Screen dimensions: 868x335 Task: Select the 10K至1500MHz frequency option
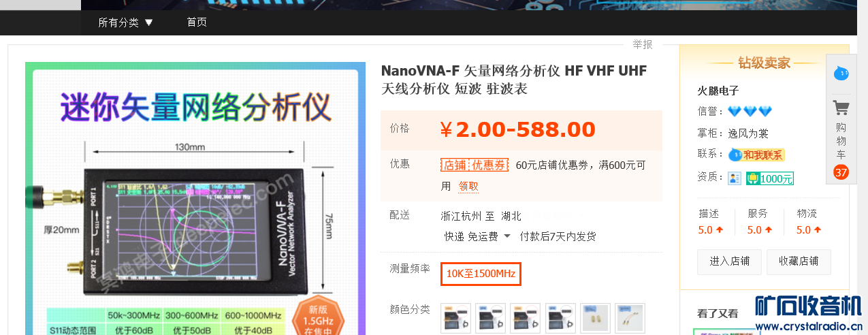tap(481, 274)
